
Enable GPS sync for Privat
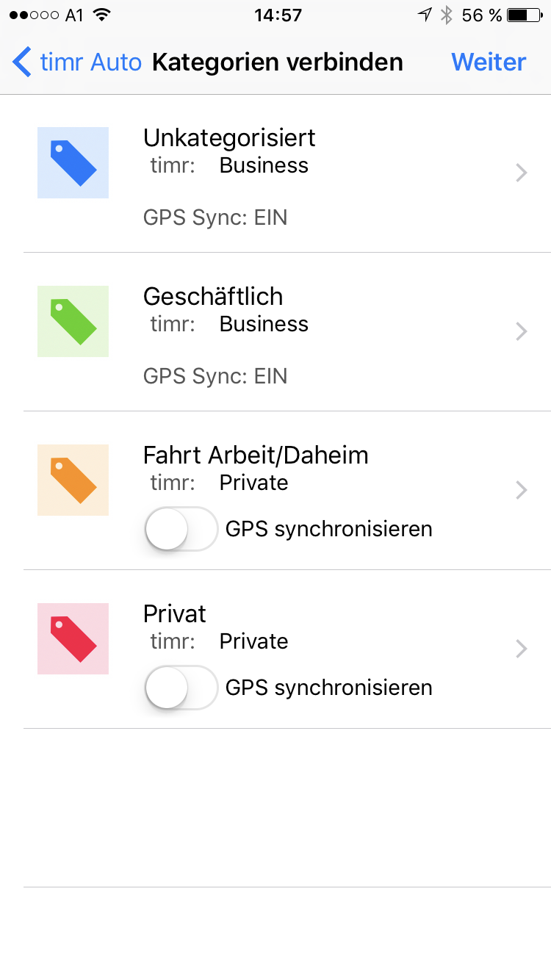(181, 688)
